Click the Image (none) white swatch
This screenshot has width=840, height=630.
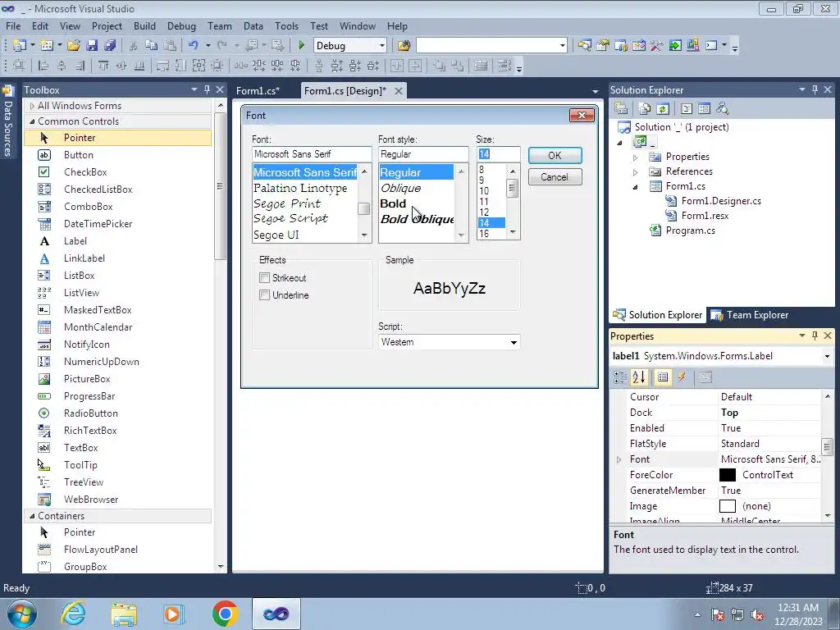click(727, 506)
